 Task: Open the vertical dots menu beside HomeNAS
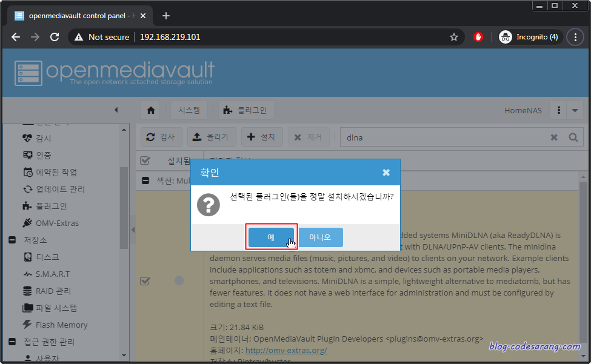tap(559, 110)
